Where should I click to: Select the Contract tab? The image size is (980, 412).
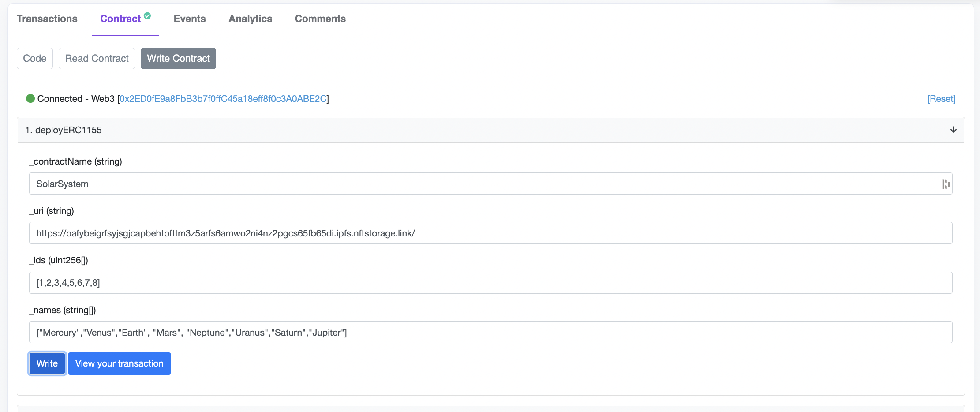[x=120, y=19]
